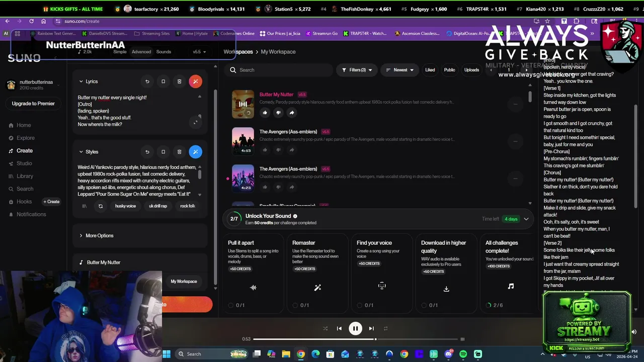Open the Windows Start menu
The image size is (644, 362).
(x=167, y=354)
